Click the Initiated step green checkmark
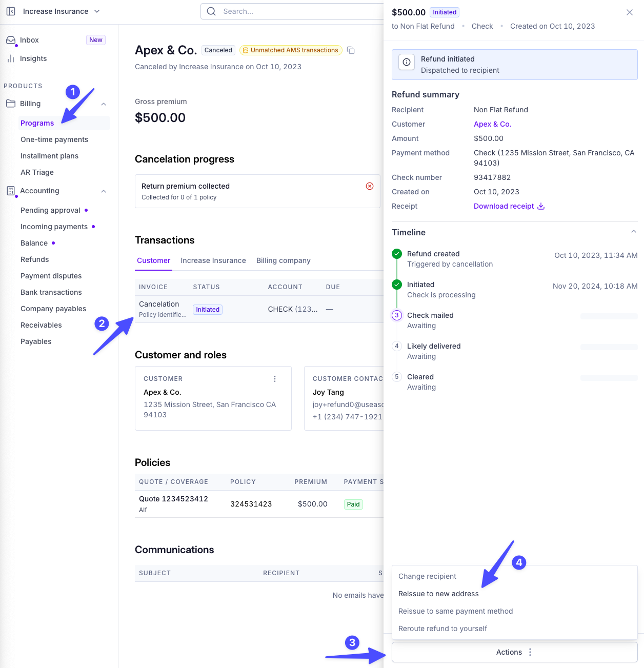644x668 pixels. pos(397,285)
